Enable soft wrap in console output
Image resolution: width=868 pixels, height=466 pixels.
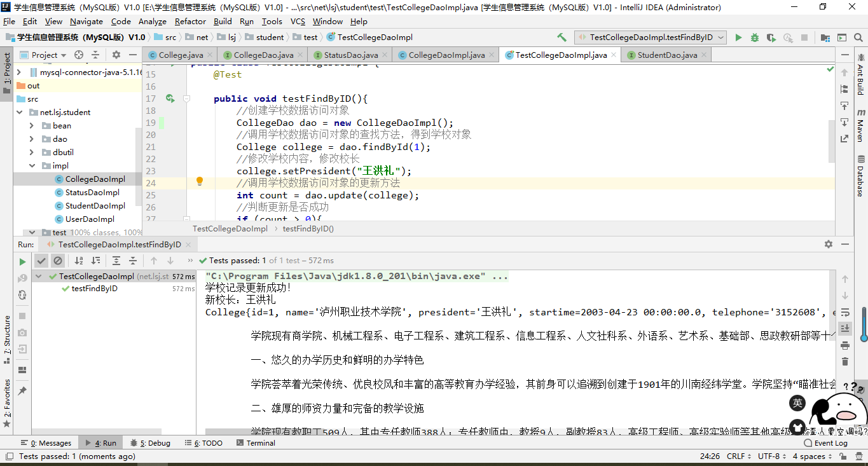pos(846,312)
